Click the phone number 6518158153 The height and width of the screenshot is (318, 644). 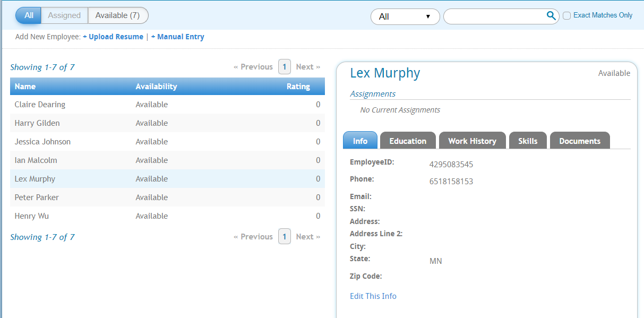(451, 182)
